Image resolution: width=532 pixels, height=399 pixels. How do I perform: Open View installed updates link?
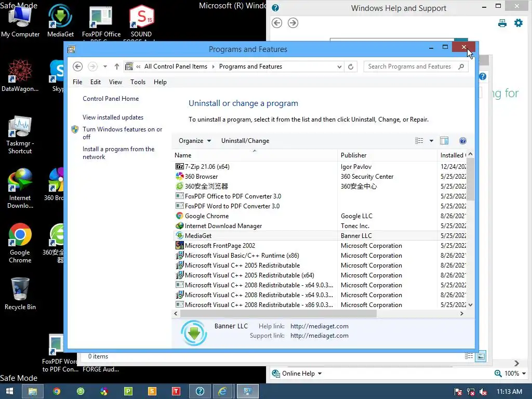(113, 117)
